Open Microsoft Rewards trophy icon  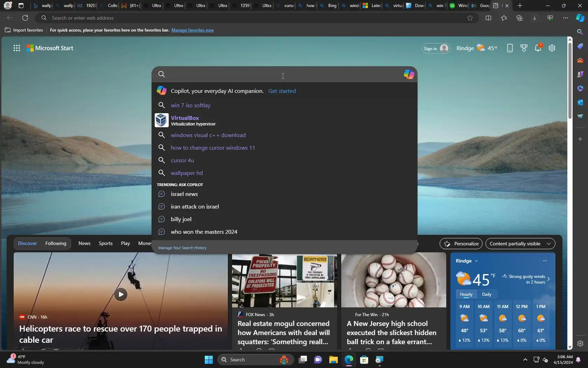(524, 48)
